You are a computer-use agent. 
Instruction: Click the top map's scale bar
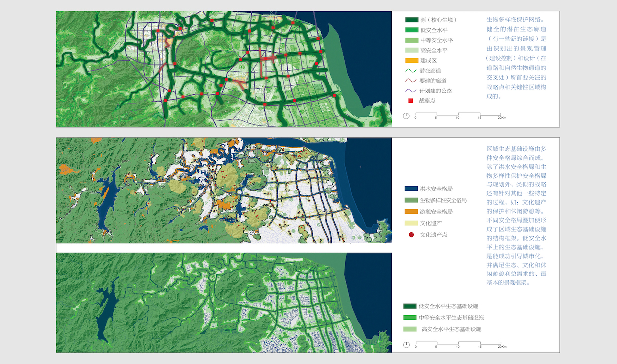[x=458, y=114]
